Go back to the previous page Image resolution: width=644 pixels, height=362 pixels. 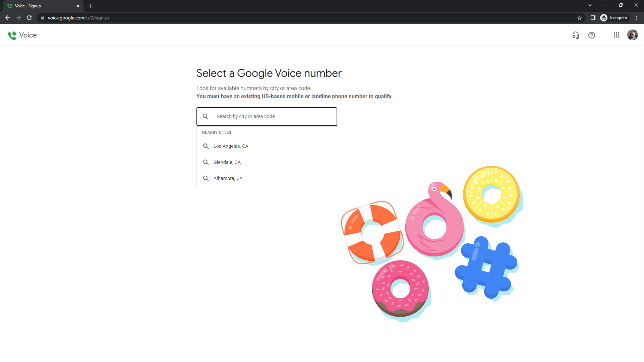click(x=8, y=18)
